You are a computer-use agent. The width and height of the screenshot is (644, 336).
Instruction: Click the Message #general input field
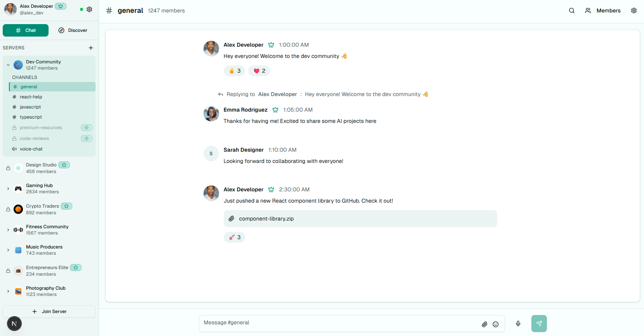pos(338,323)
